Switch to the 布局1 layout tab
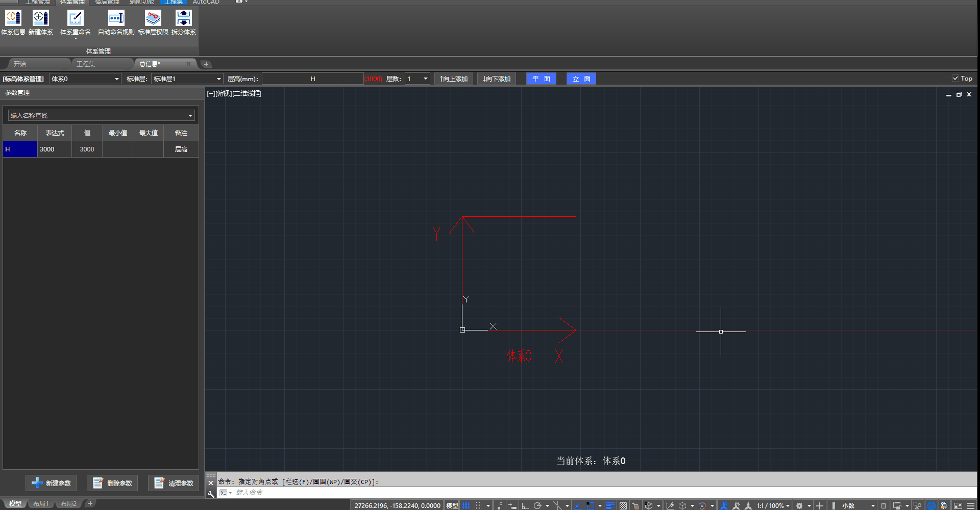The width and height of the screenshot is (980, 510). pos(41,504)
